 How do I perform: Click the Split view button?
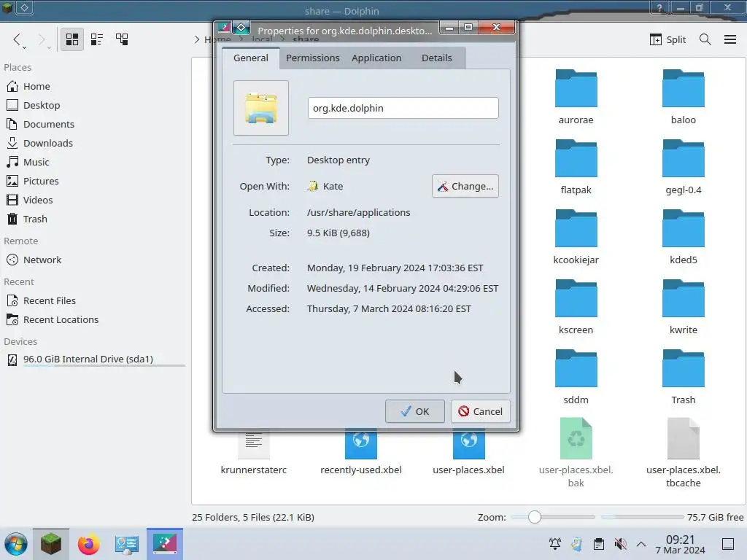pos(667,39)
